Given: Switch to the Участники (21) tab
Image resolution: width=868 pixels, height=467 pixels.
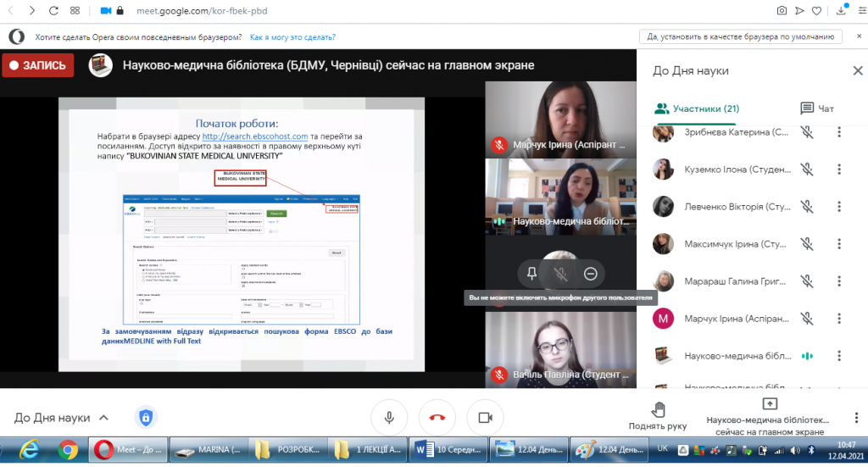Looking at the screenshot, I should coord(697,108).
